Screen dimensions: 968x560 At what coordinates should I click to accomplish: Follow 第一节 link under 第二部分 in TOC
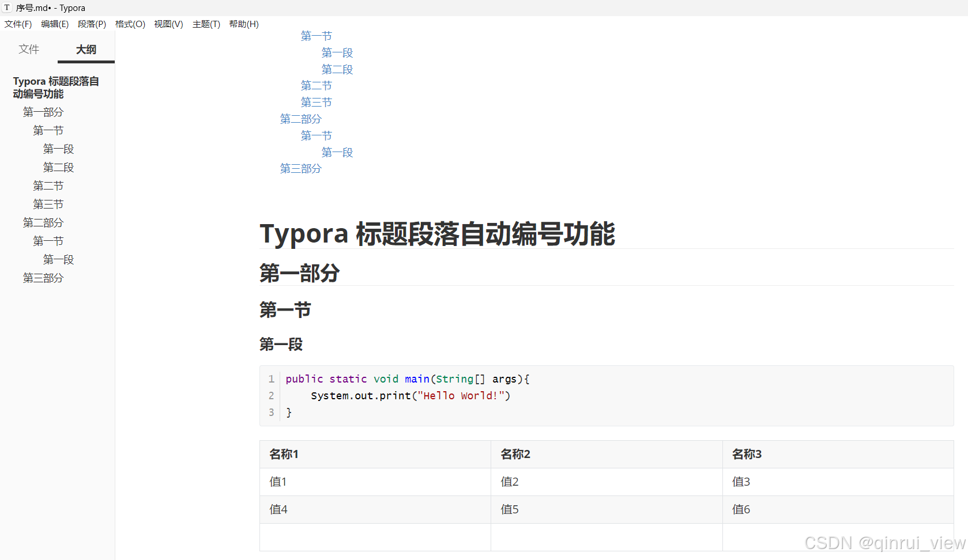click(317, 136)
